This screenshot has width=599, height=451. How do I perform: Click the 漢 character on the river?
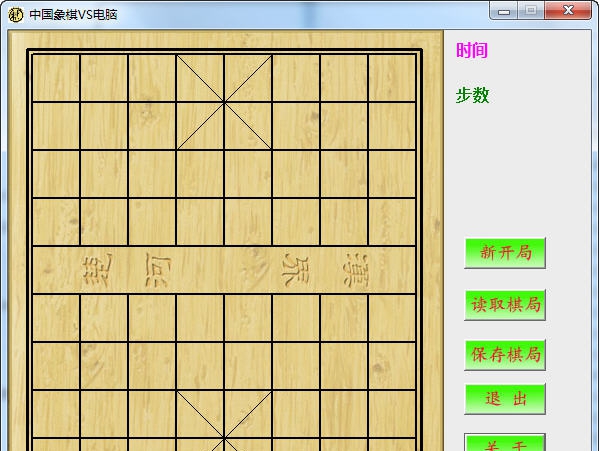356,270
